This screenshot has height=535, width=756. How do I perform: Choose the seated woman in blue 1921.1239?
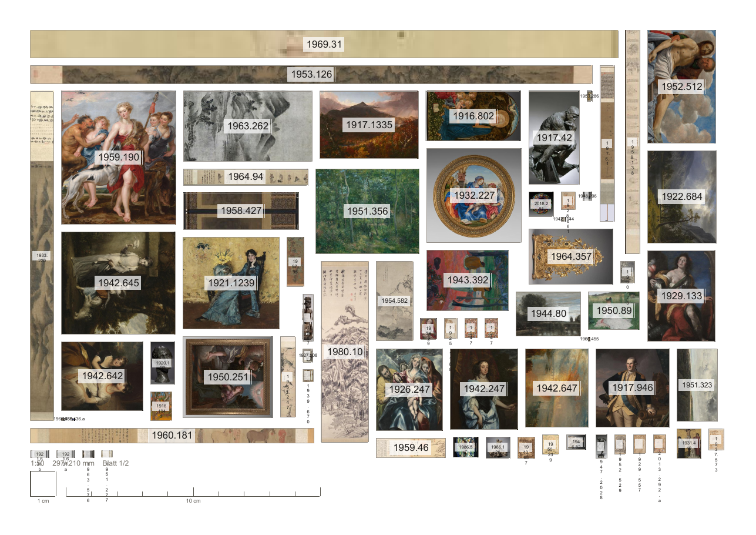231,283
